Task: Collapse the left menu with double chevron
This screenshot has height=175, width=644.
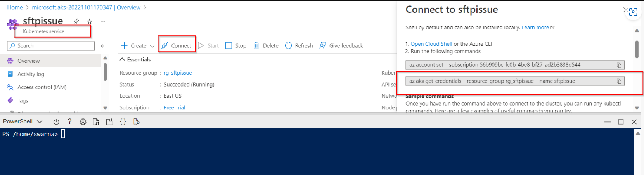Action: [103, 46]
